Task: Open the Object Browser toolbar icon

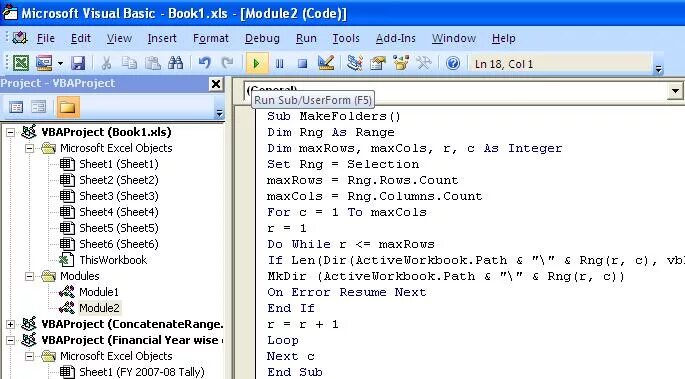Action: 401,63
